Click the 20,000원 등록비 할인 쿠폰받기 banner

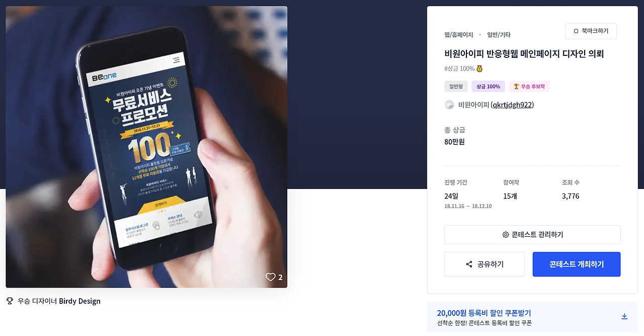(532, 317)
